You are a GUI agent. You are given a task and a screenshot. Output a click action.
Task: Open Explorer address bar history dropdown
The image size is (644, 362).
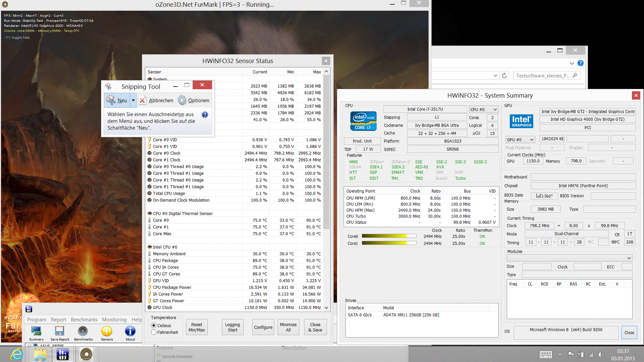tap(495, 75)
